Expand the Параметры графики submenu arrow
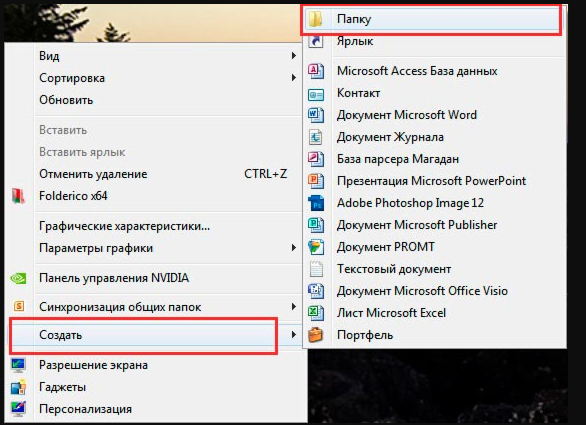586x425 pixels. pyautogui.click(x=294, y=248)
